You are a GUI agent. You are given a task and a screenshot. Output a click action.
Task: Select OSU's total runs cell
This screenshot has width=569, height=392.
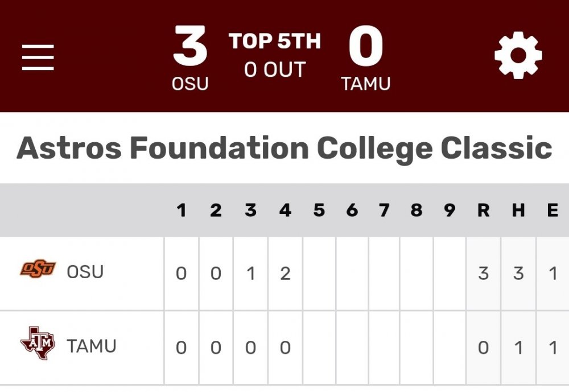point(483,274)
